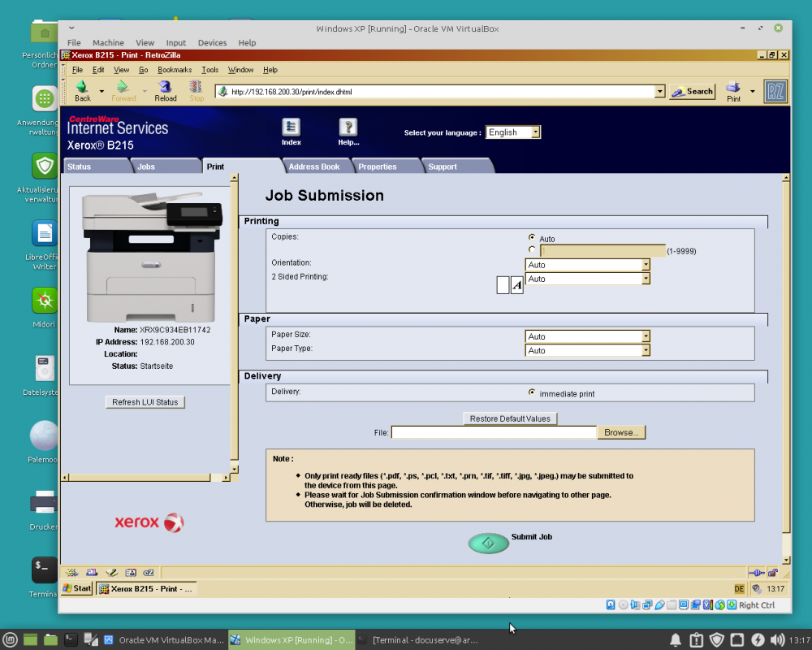Screen dimensions: 812x650
Task: Switch to the Address Book tab
Action: click(x=317, y=166)
